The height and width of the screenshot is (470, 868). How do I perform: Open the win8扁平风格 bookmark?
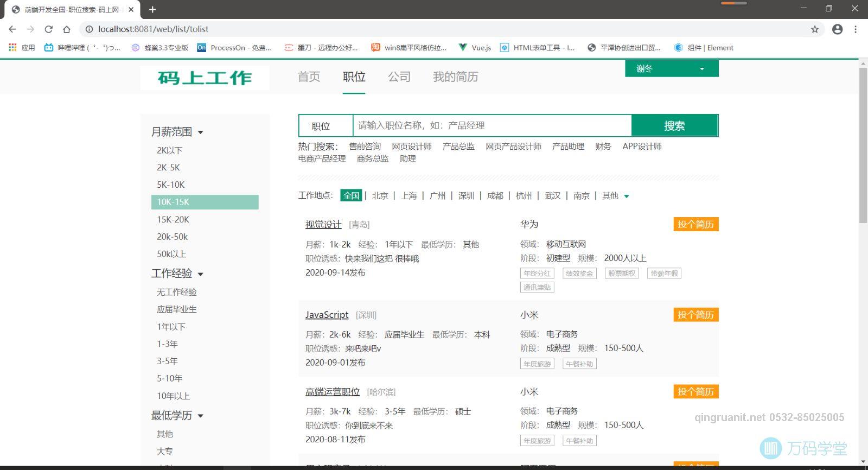click(409, 48)
